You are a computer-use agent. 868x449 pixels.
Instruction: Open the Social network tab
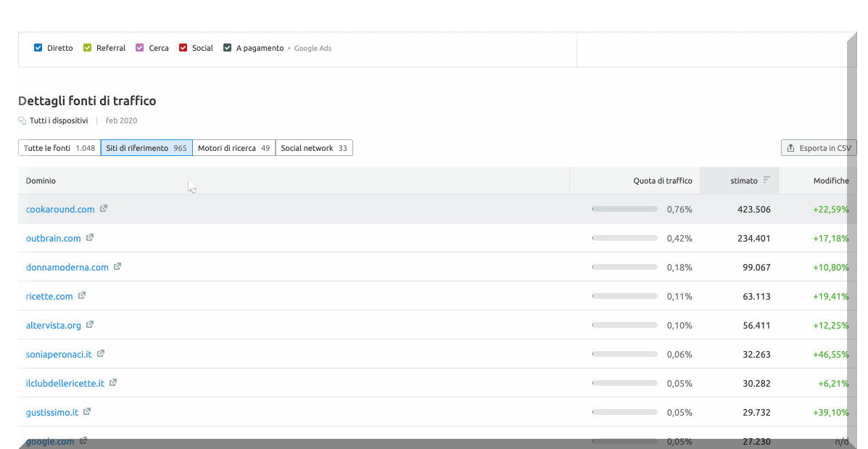click(x=314, y=148)
